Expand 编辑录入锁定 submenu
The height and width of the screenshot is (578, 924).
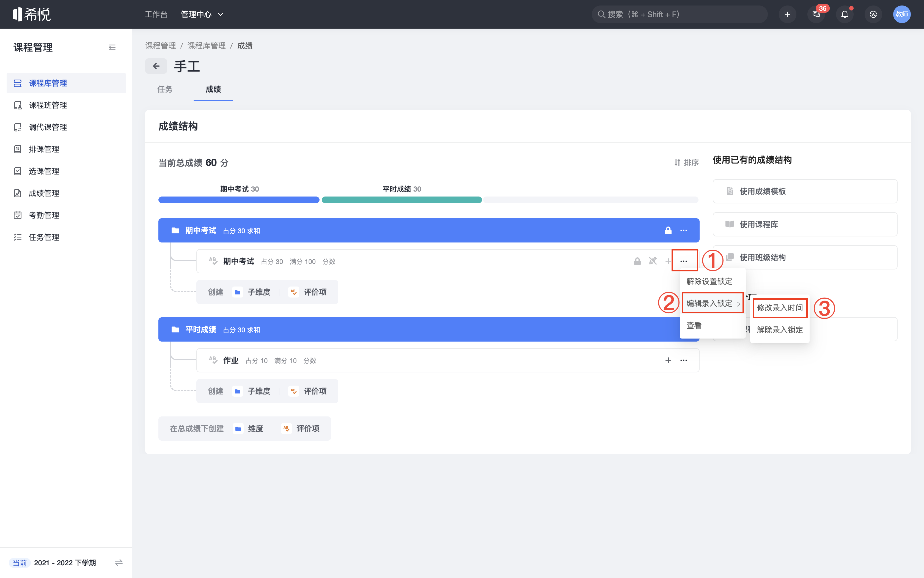pyautogui.click(x=713, y=304)
